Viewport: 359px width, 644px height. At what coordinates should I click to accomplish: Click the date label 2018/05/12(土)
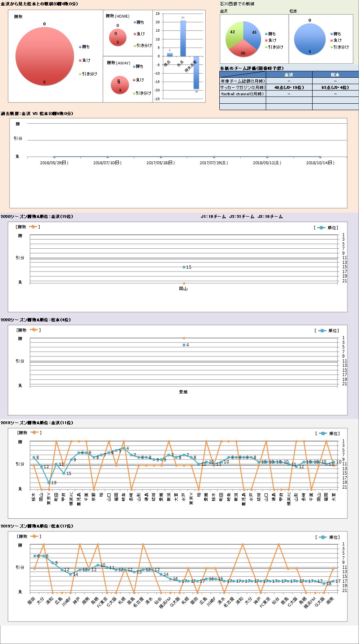click(267, 163)
